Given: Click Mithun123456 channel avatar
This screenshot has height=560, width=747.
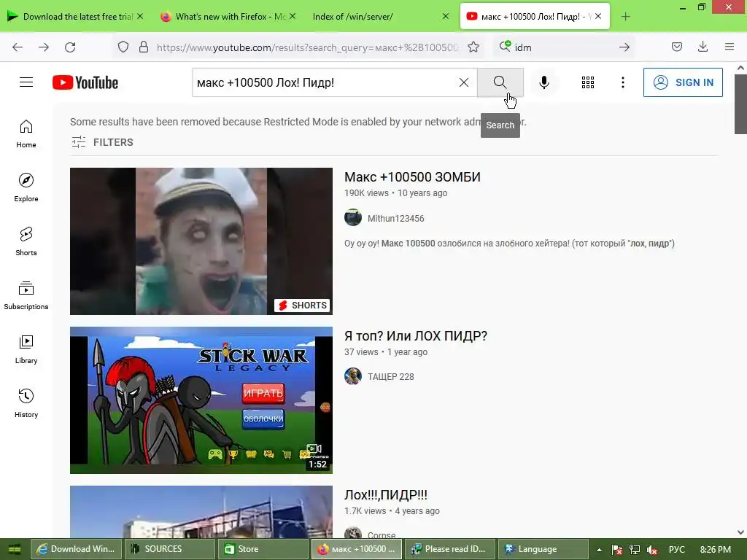Looking at the screenshot, I should coord(353,217).
